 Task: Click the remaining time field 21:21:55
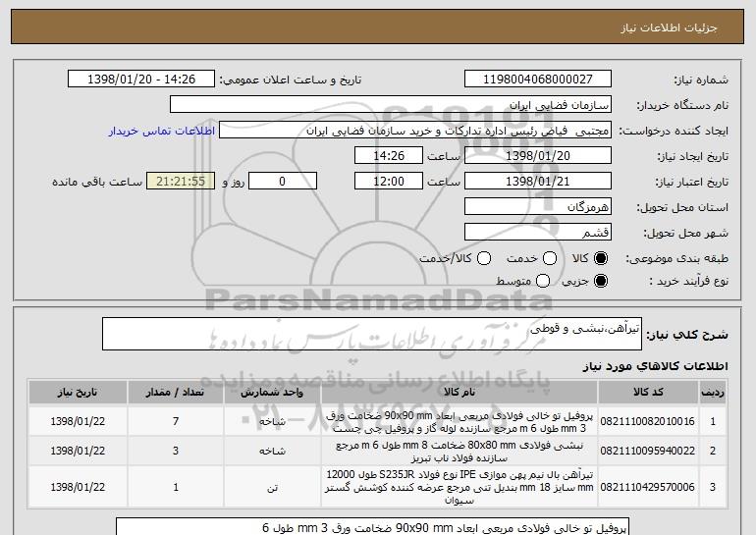click(x=181, y=182)
